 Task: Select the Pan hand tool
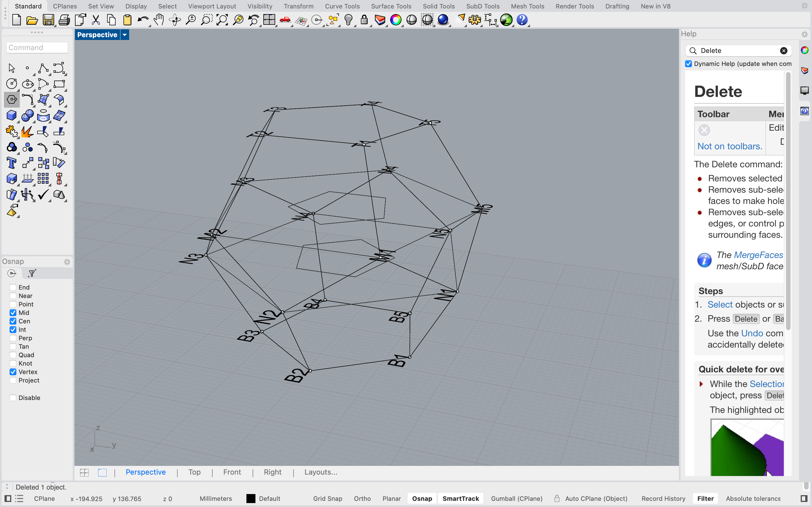(159, 20)
